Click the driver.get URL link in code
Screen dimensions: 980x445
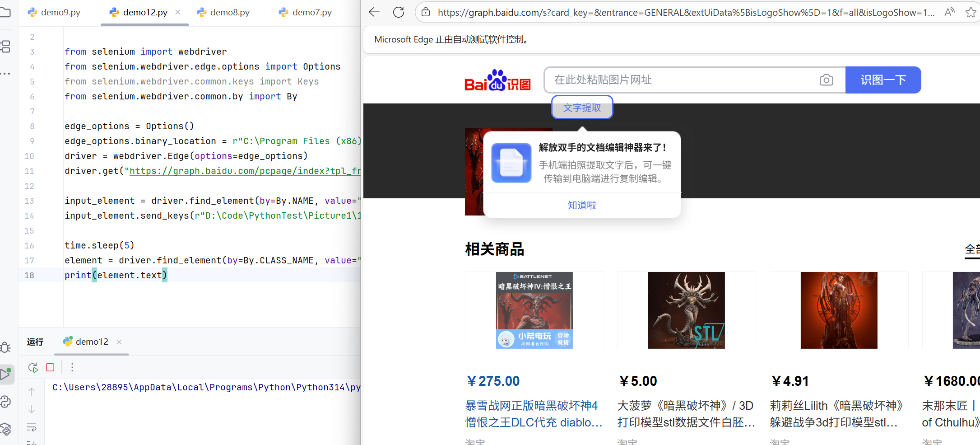click(245, 171)
